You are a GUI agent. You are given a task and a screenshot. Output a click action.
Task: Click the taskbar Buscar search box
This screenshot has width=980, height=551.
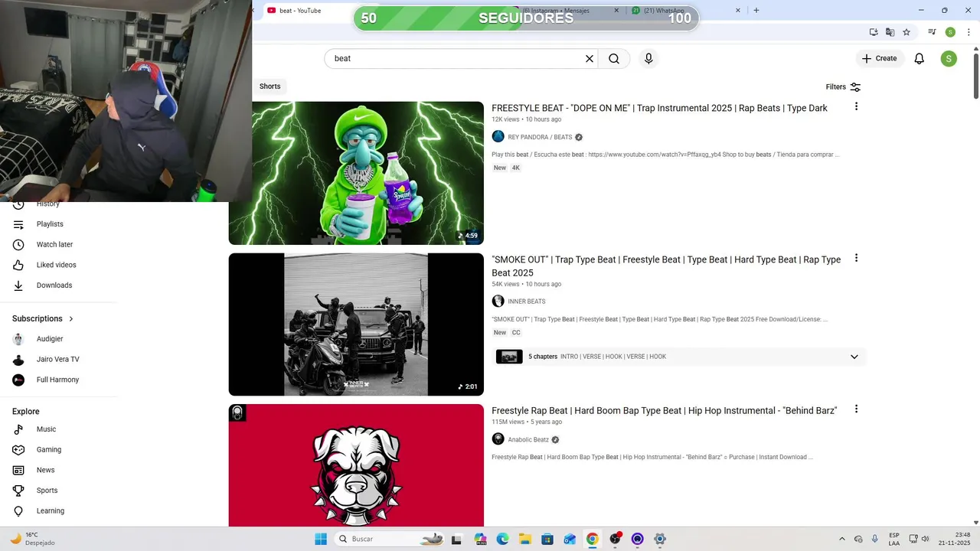tap(390, 539)
